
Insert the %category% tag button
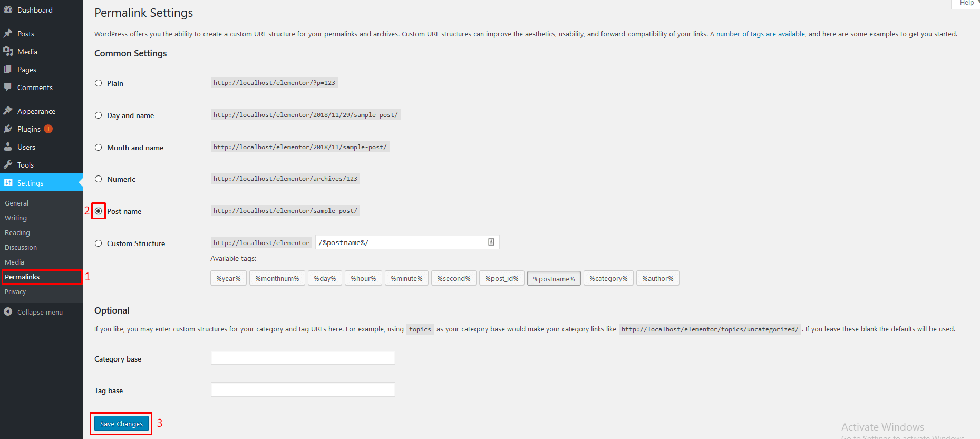(608, 278)
